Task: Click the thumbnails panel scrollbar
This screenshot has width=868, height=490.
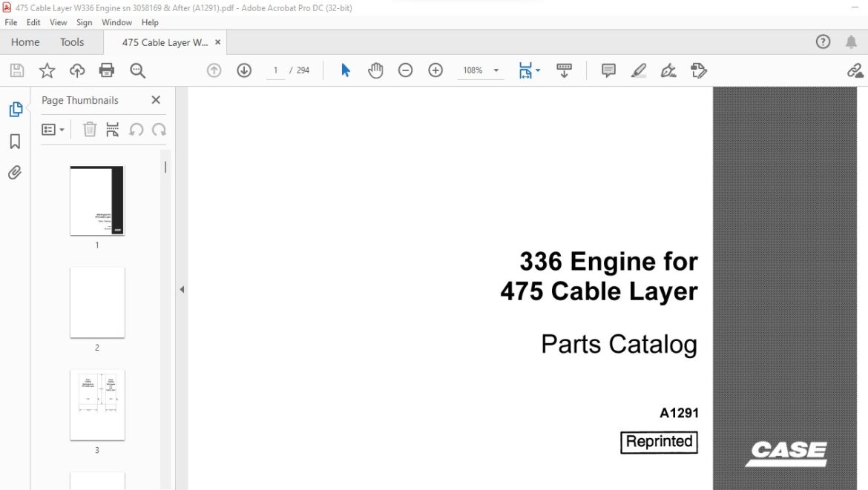Action: [165, 167]
